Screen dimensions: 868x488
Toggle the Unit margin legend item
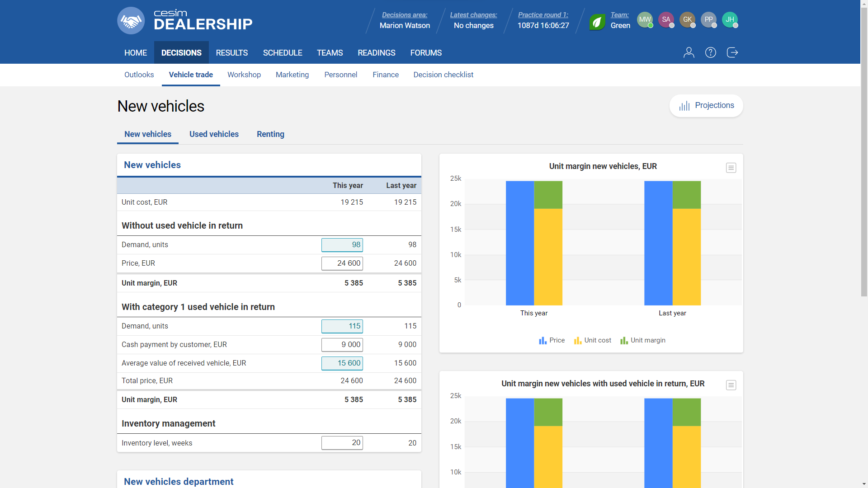pos(642,340)
